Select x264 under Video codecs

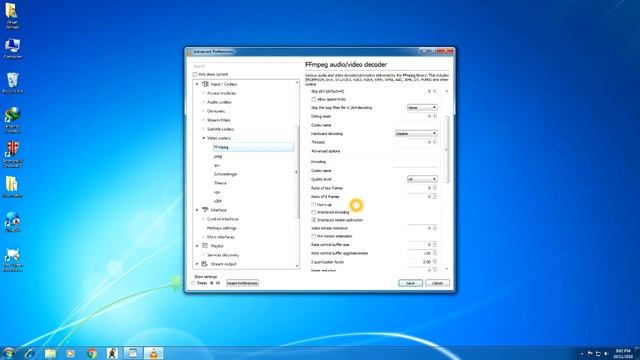[x=218, y=201]
